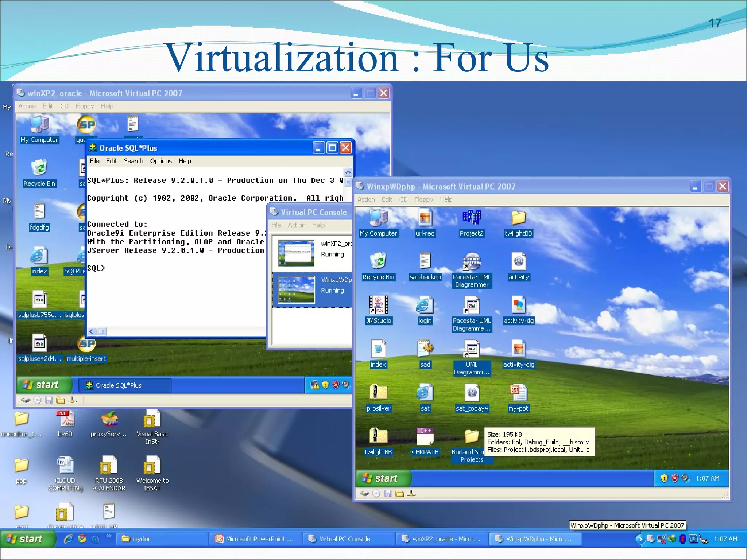Image resolution: width=747 pixels, height=560 pixels.
Task: Open Action menu in winXP2_oracle window
Action: click(x=27, y=106)
